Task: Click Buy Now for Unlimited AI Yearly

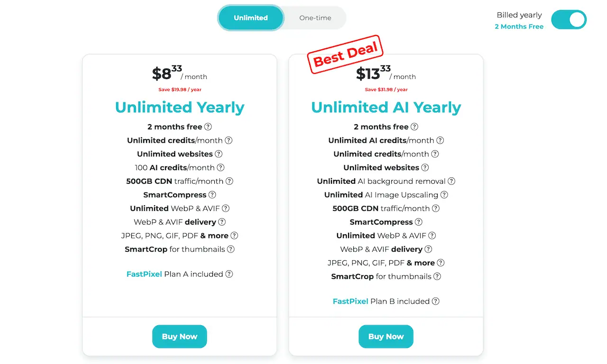Action: (386, 337)
